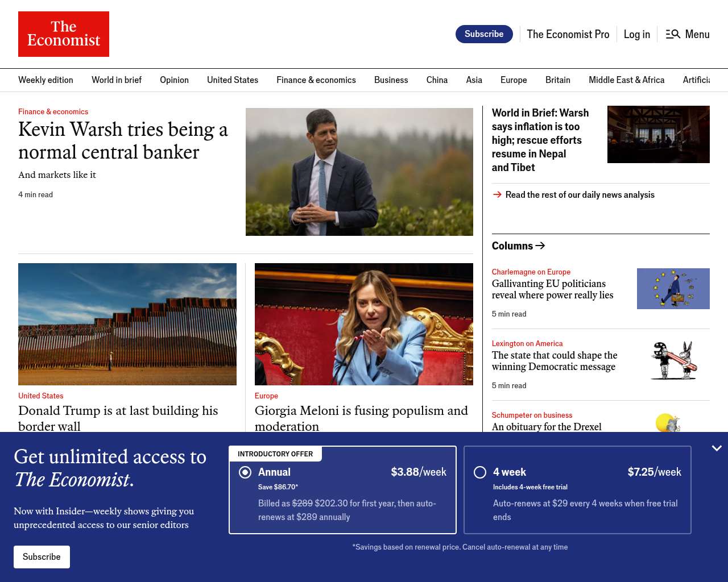Open the Opinion section

coord(174,80)
